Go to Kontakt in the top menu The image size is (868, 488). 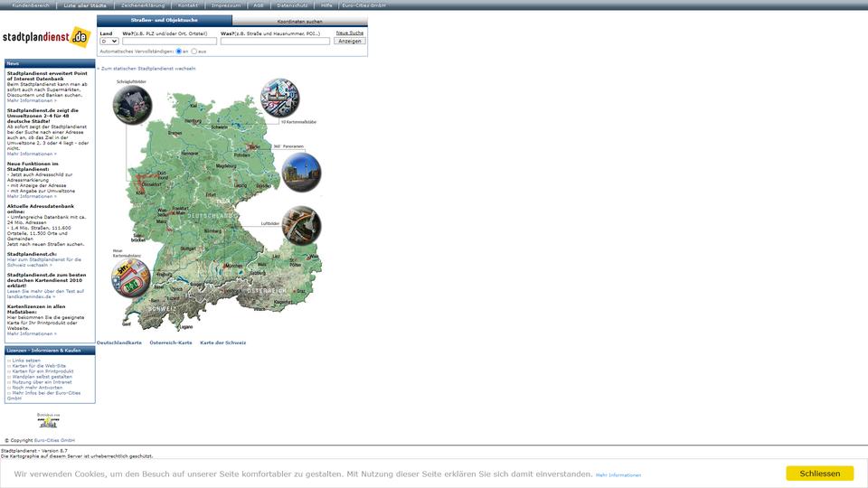188,5
